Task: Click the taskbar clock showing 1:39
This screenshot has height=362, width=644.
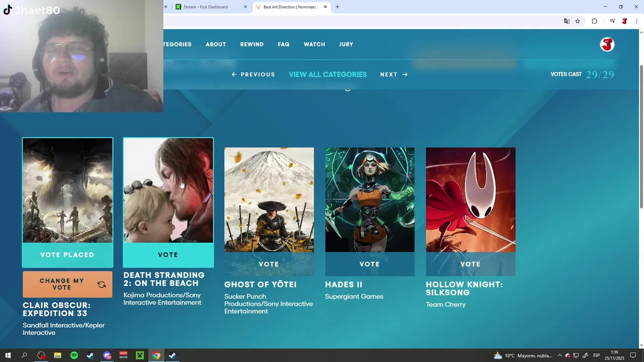Action: [614, 355]
